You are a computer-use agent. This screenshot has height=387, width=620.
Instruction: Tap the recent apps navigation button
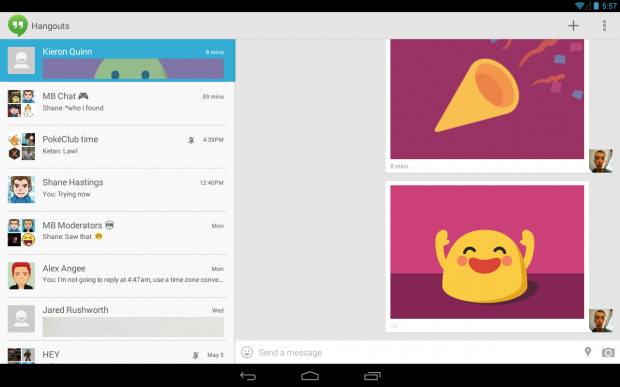click(372, 376)
